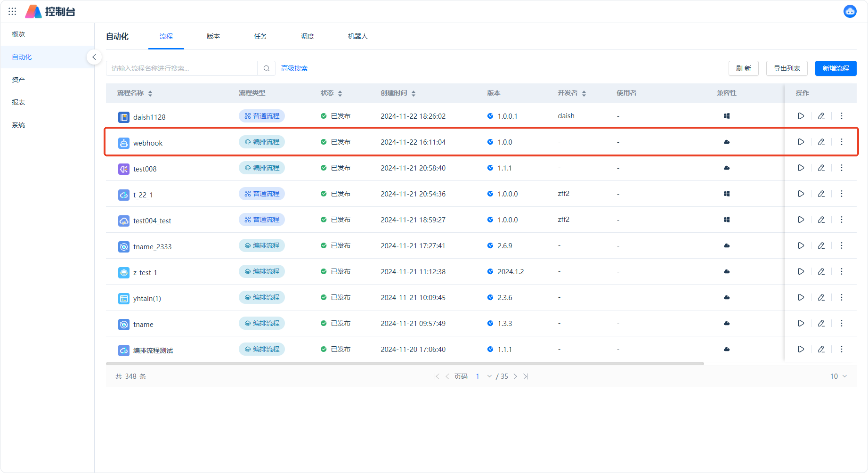
Task: Click the user avatar icon
Action: (850, 11)
